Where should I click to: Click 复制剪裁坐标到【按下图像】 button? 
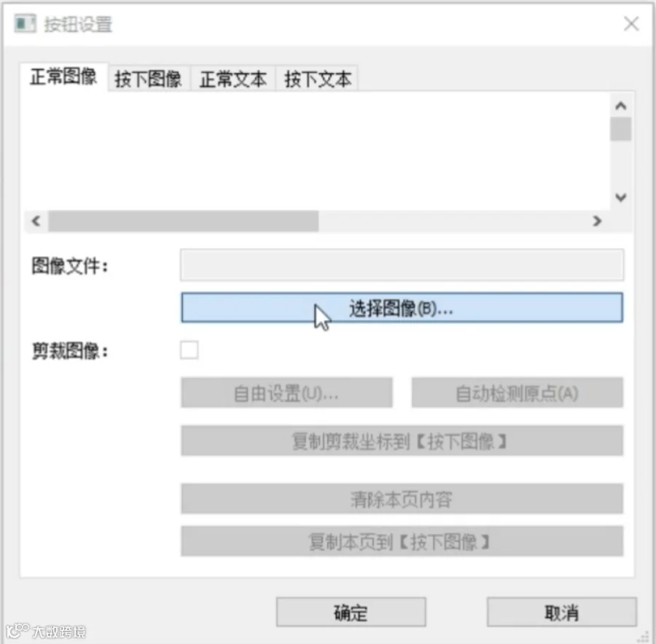point(402,441)
